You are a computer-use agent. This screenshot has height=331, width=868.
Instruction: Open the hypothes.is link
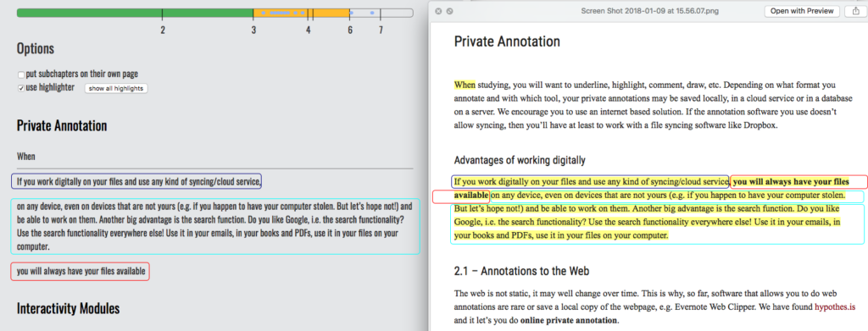835,306
